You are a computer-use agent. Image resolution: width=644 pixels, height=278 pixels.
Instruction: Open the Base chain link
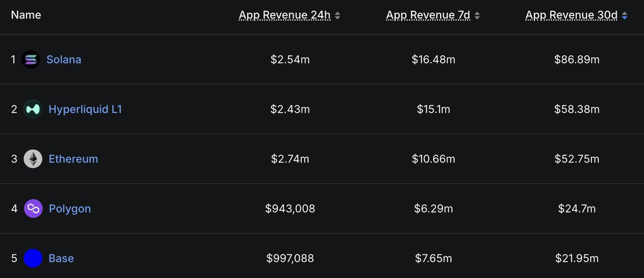61,259
